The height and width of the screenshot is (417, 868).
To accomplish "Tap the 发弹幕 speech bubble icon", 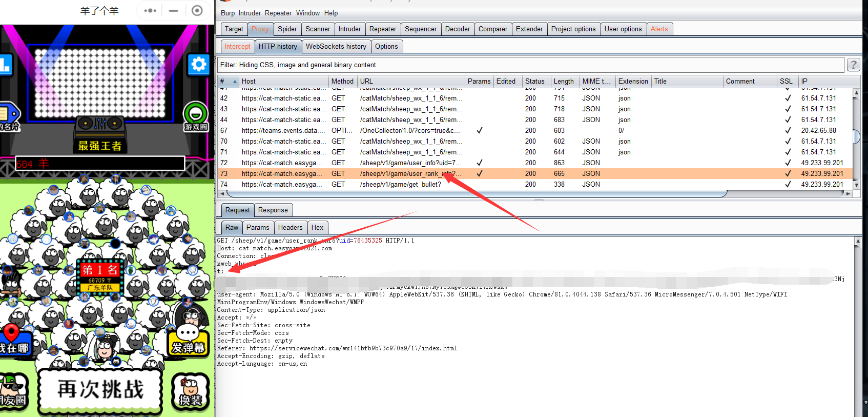I will click(x=188, y=340).
